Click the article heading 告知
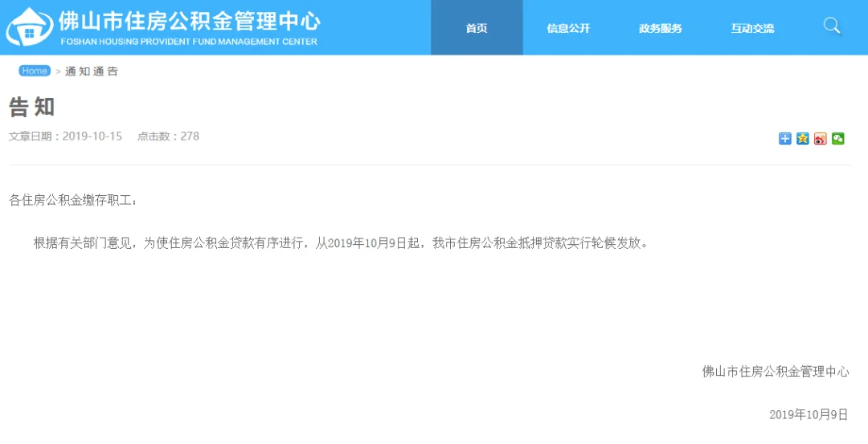Viewport: 868px width, 444px height. point(31,107)
